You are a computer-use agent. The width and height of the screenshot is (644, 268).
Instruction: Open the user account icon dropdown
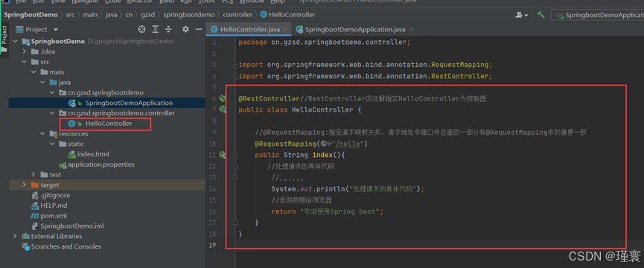pyautogui.click(x=522, y=15)
